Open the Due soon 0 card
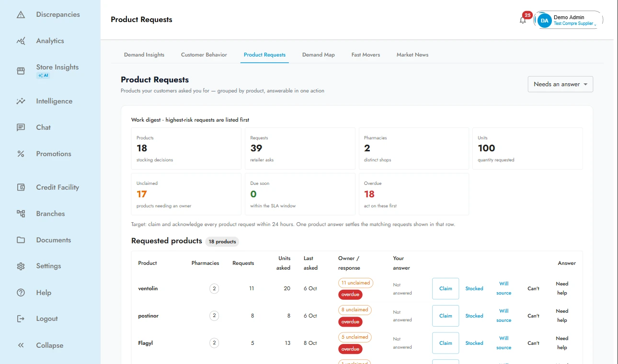This screenshot has width=618, height=364. tap(300, 194)
